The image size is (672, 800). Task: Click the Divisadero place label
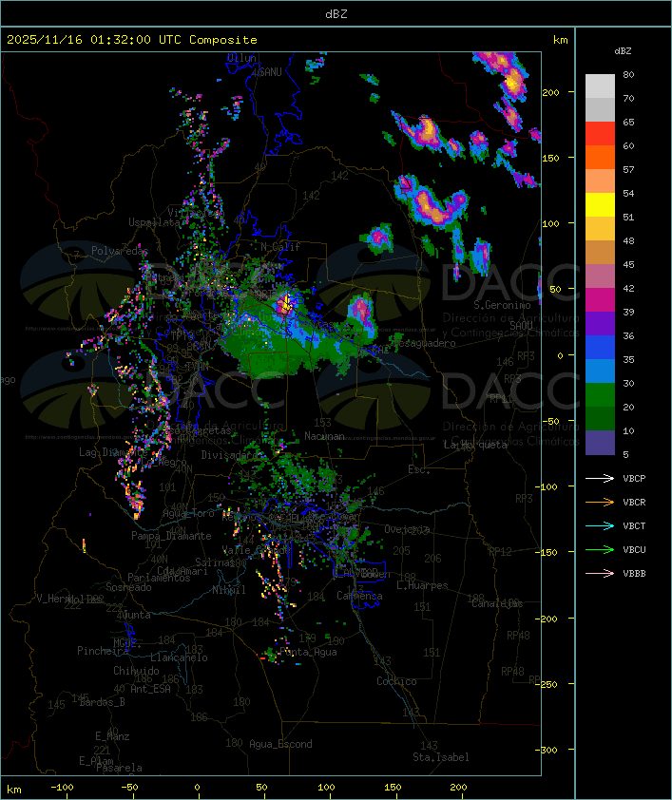tap(229, 455)
